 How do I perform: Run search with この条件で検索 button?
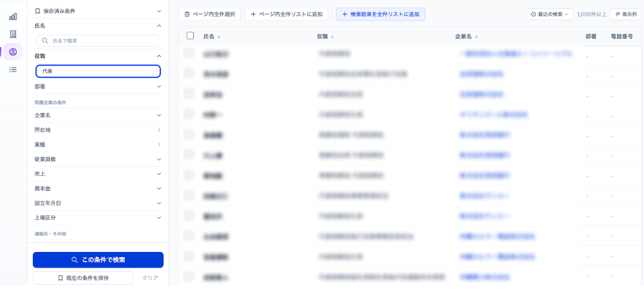coord(98,260)
